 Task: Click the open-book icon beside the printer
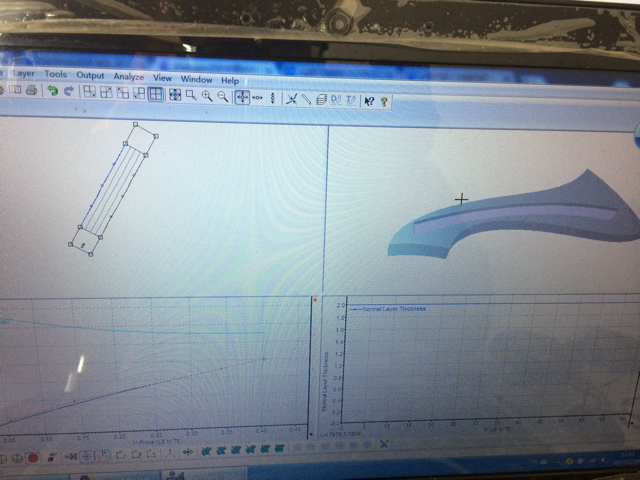point(16,89)
